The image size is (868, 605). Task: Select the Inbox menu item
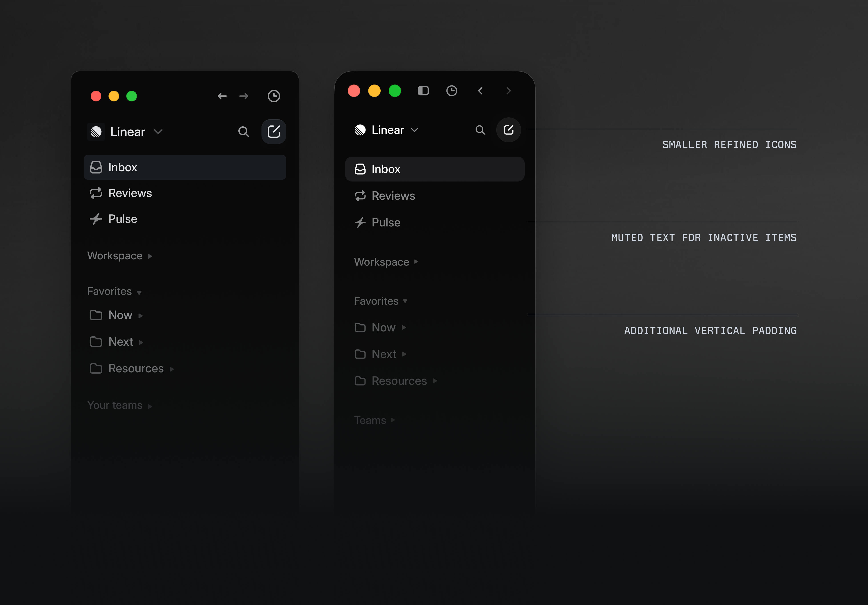[x=122, y=167]
